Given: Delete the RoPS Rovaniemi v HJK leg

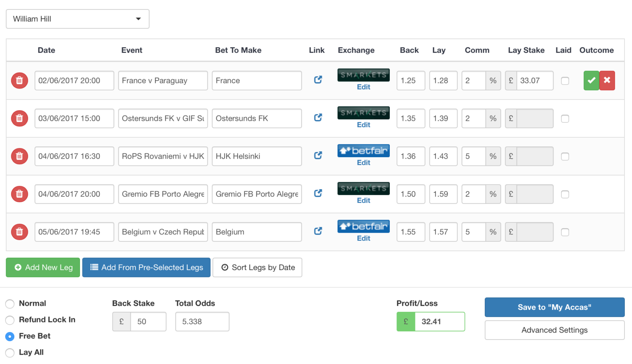Looking at the screenshot, I should pyautogui.click(x=19, y=156).
